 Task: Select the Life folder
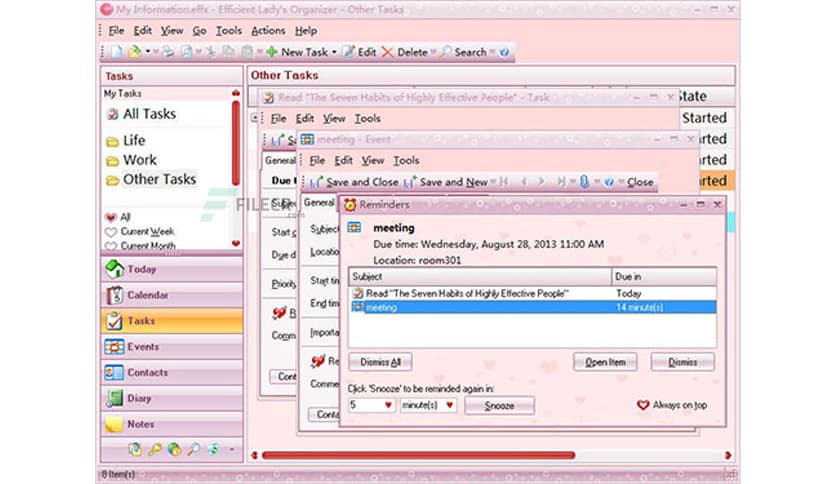point(126,140)
